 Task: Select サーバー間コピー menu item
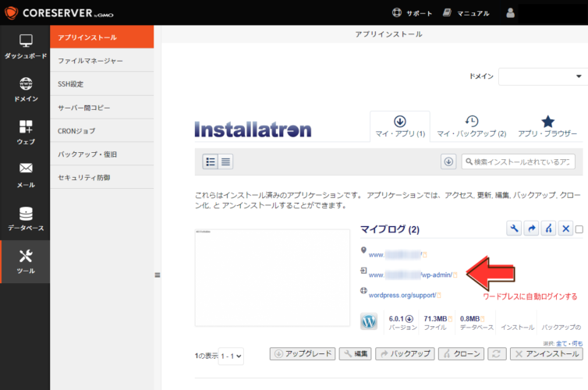click(101, 108)
